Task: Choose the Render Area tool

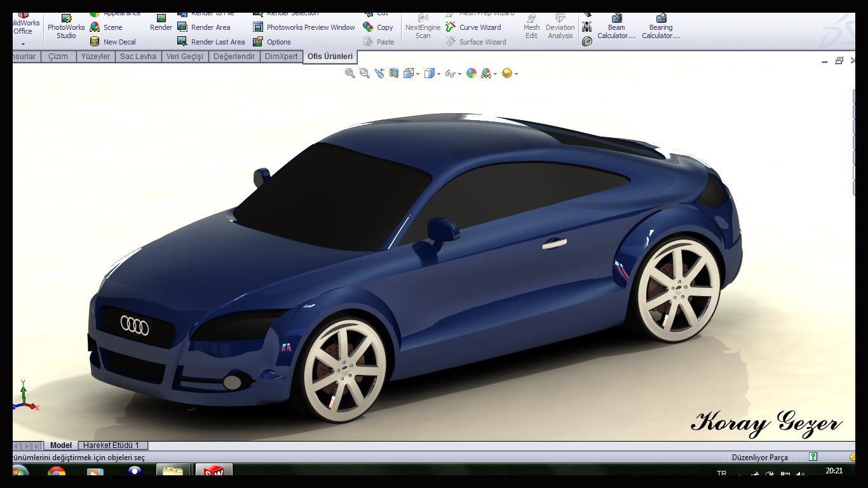Action: (x=203, y=27)
